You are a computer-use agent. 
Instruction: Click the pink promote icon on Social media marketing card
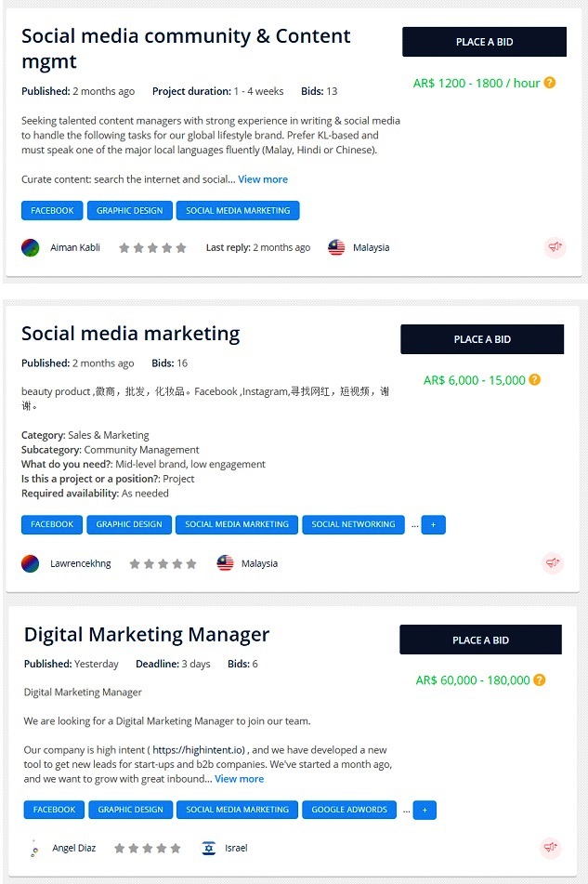point(554,563)
